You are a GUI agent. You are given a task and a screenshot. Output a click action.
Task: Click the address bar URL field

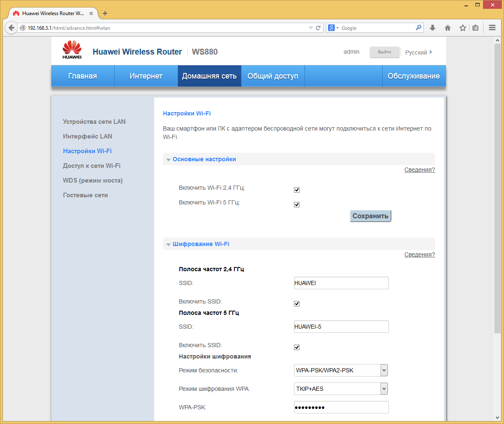coord(168,28)
